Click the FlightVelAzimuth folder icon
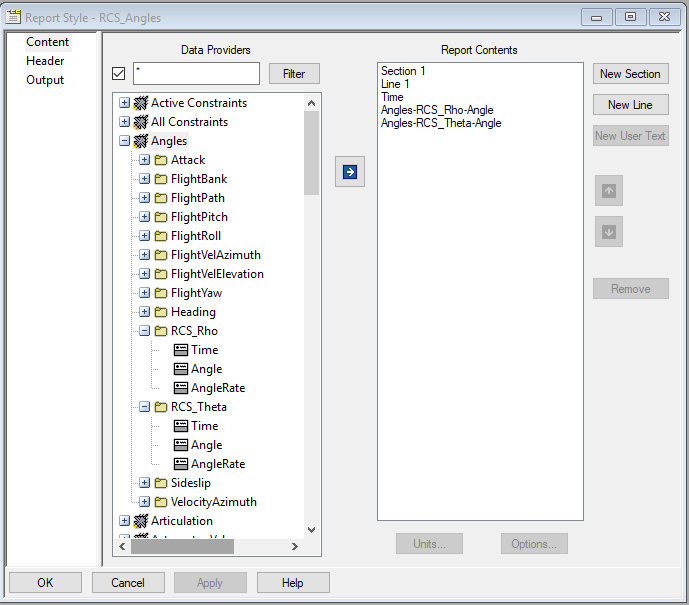Screen dimensions: 689x605 coord(161,255)
